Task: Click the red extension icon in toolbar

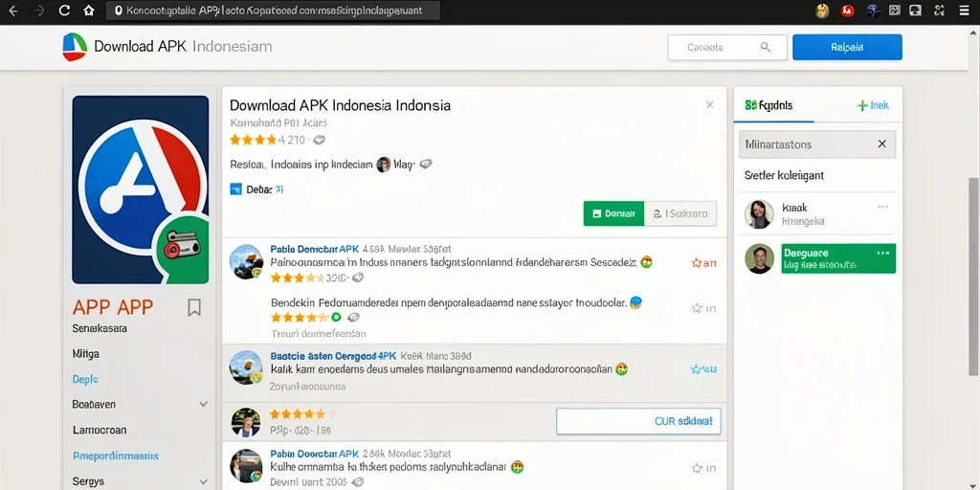Action: click(848, 10)
